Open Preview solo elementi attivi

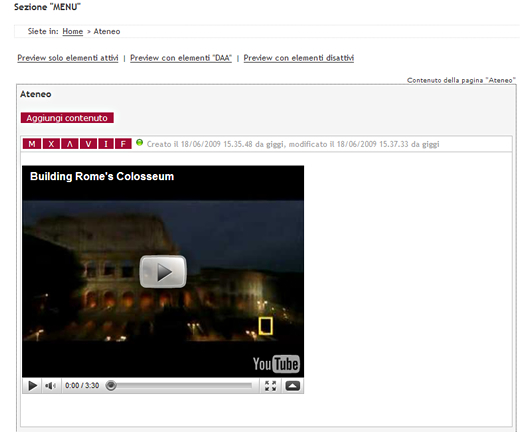coord(68,58)
